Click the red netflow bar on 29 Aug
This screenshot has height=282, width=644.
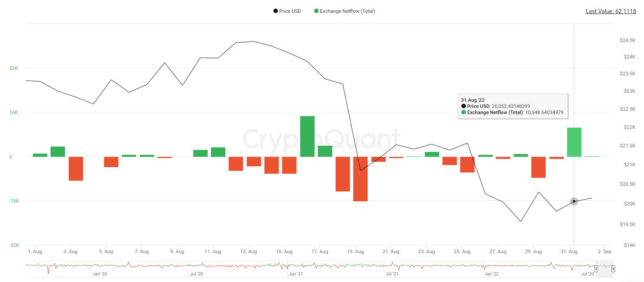pos(538,167)
